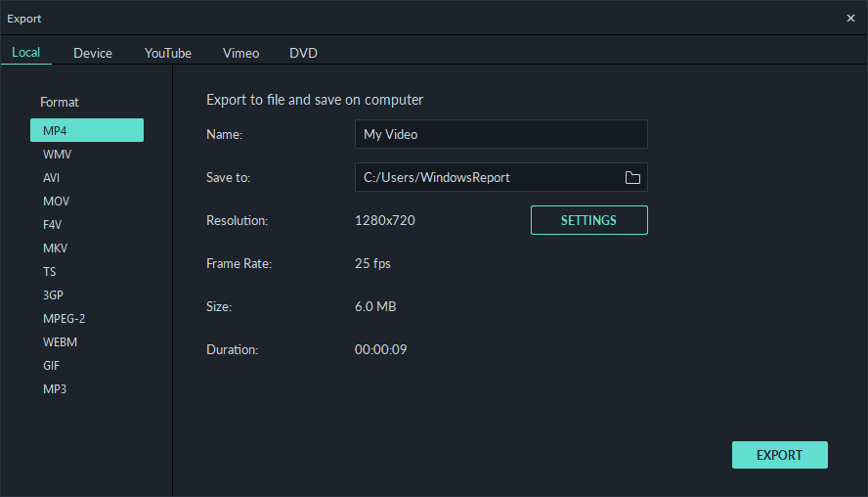Close the Export dialog

(850, 19)
